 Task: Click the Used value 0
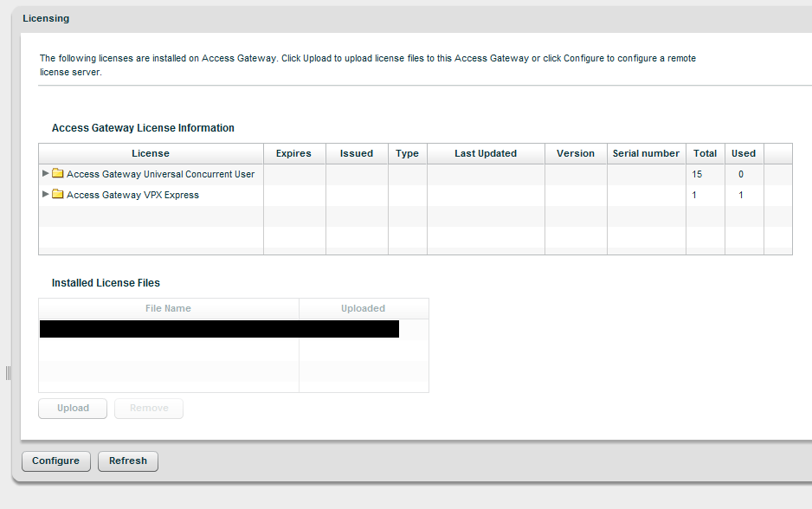pyautogui.click(x=741, y=175)
